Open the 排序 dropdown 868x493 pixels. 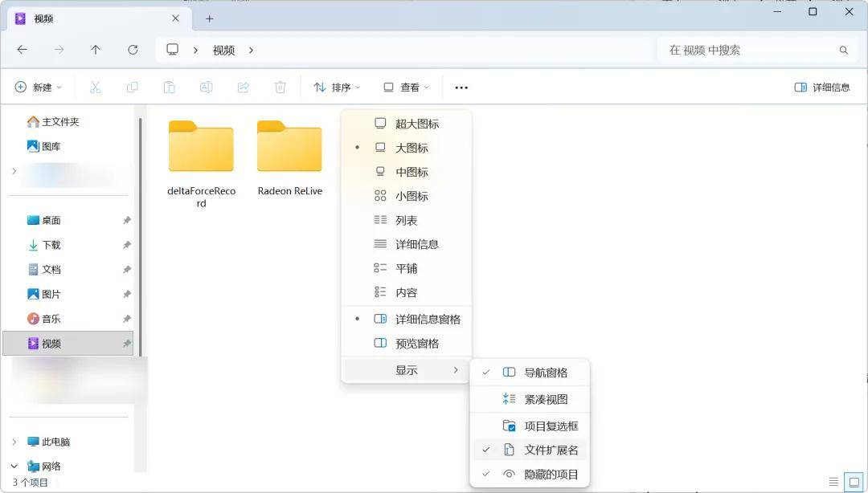pos(337,88)
